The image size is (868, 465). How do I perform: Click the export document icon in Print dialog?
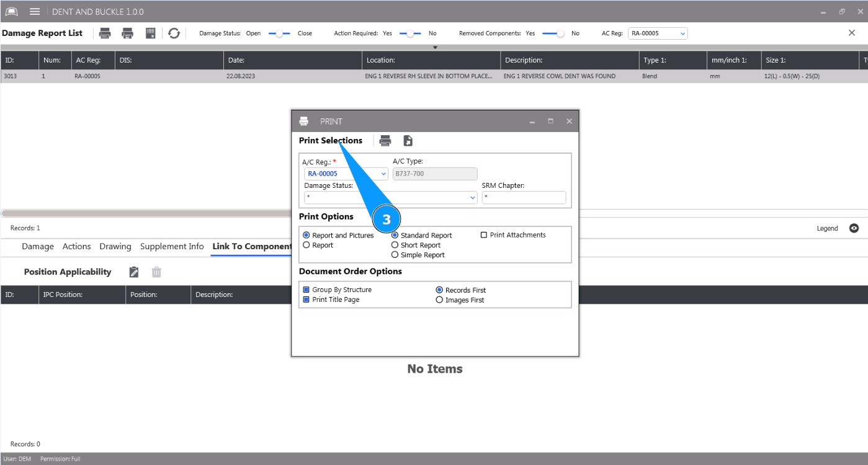coord(408,141)
